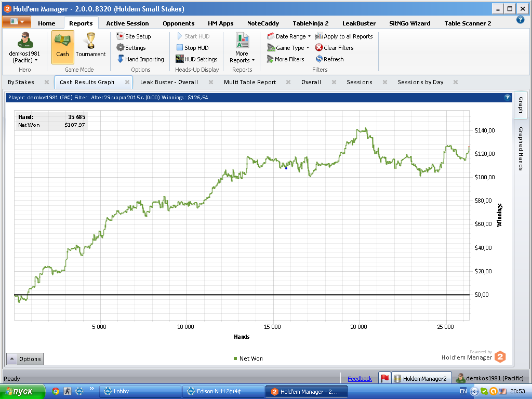Open the NoteCaddy tab
Screen dimensions: 532x399
click(x=263, y=23)
